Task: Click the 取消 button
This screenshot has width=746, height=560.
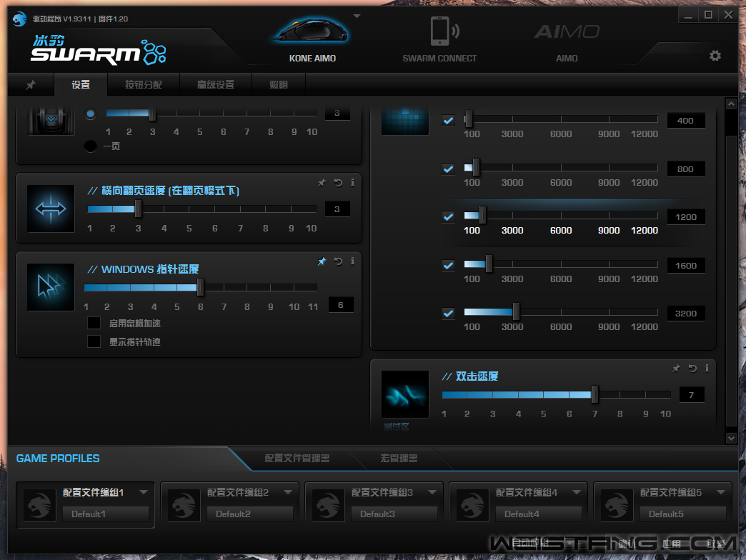Action: 716,543
